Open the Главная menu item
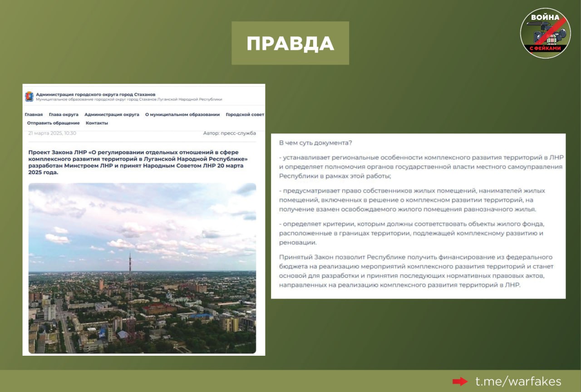 (34, 115)
